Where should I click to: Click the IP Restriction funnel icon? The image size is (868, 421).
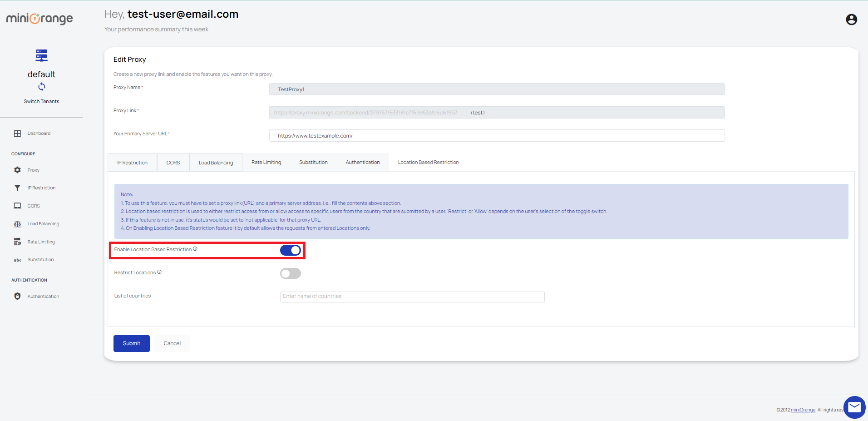[x=17, y=188]
